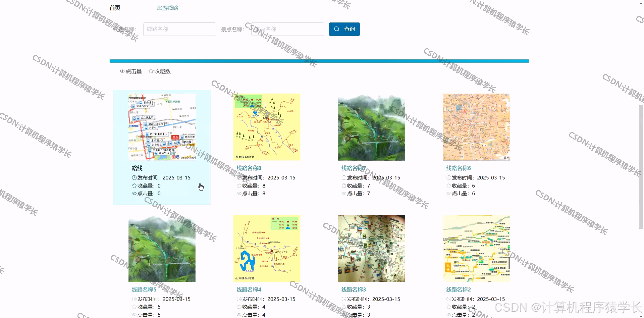This screenshot has width=644, height=318.
Task: Click the eye icon on 路线 card
Action: click(134, 194)
